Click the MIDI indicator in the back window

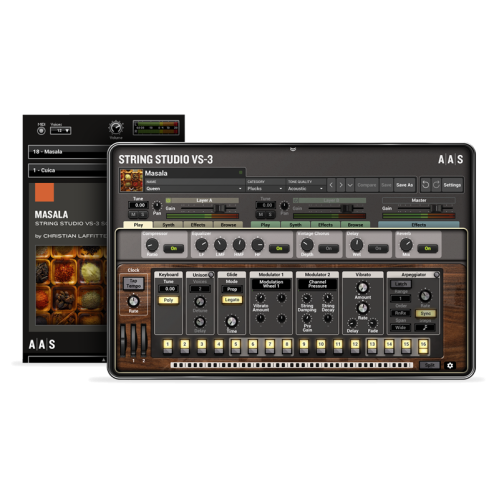tap(41, 131)
